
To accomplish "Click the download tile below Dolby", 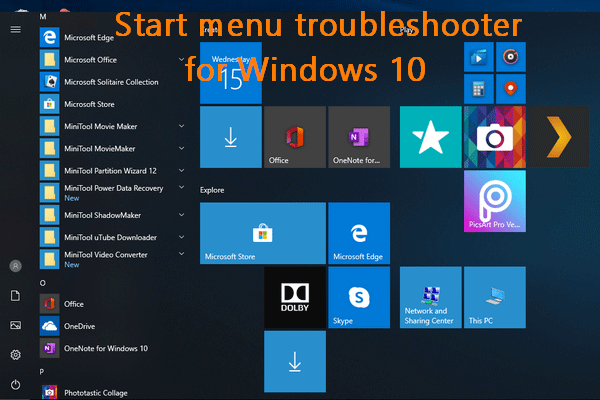I will coord(295,361).
